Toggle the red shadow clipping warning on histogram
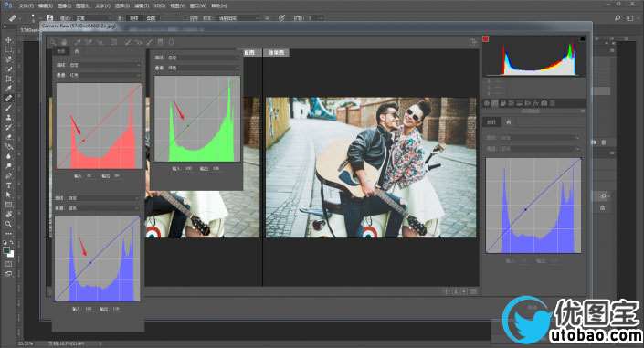 (x=485, y=38)
